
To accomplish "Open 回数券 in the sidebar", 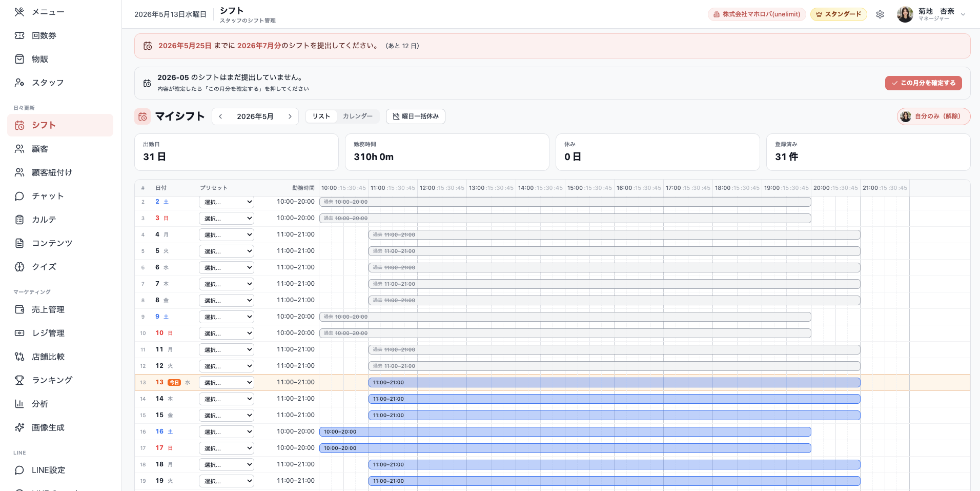I will [60, 35].
